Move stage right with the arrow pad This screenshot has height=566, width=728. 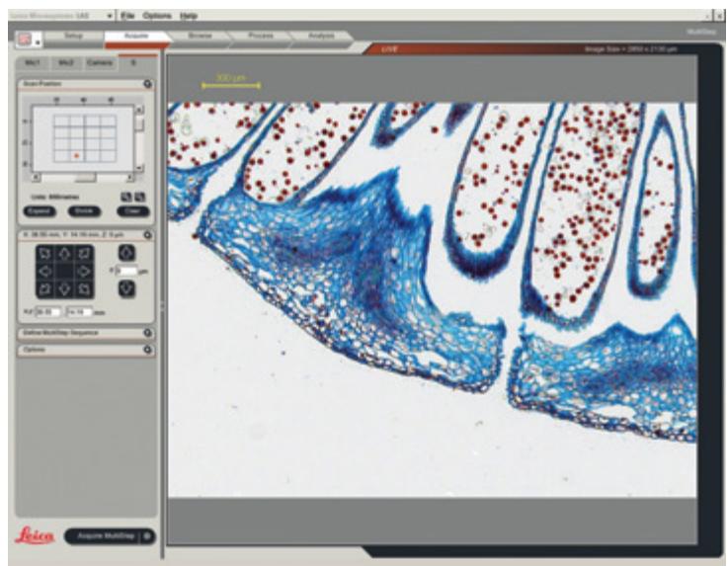point(84,272)
